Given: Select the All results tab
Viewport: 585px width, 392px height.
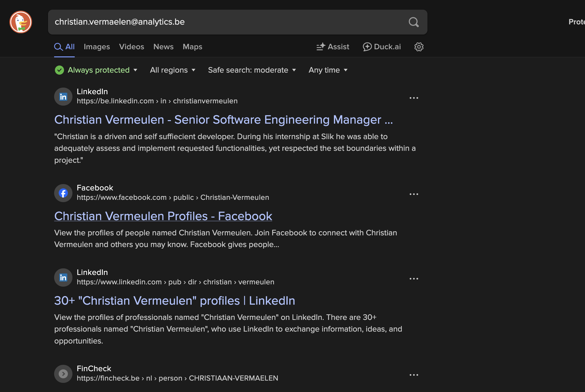Looking at the screenshot, I should pos(64,47).
